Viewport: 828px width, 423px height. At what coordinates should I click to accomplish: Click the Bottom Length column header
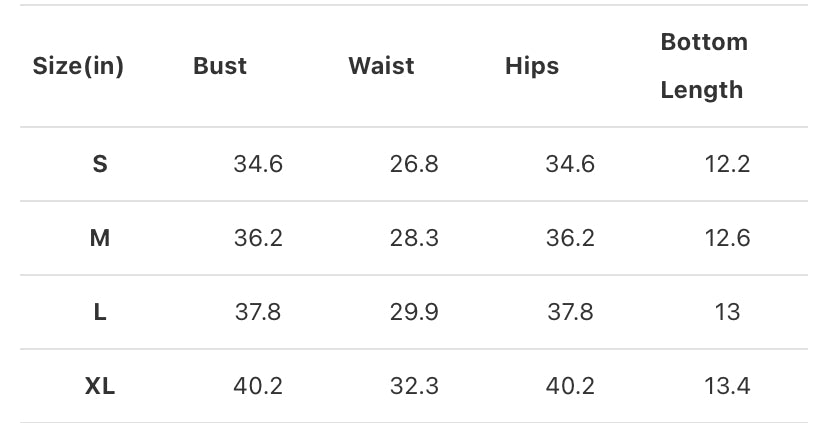click(x=704, y=66)
